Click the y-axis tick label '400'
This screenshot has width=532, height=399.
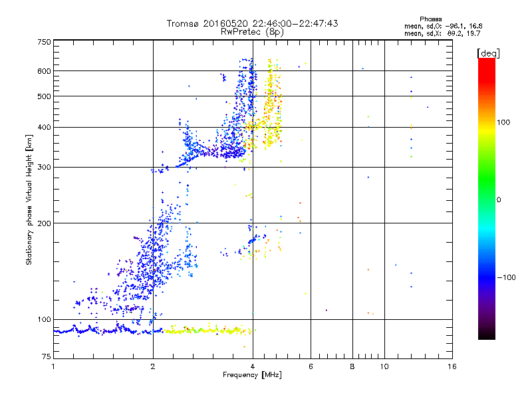pos(45,128)
